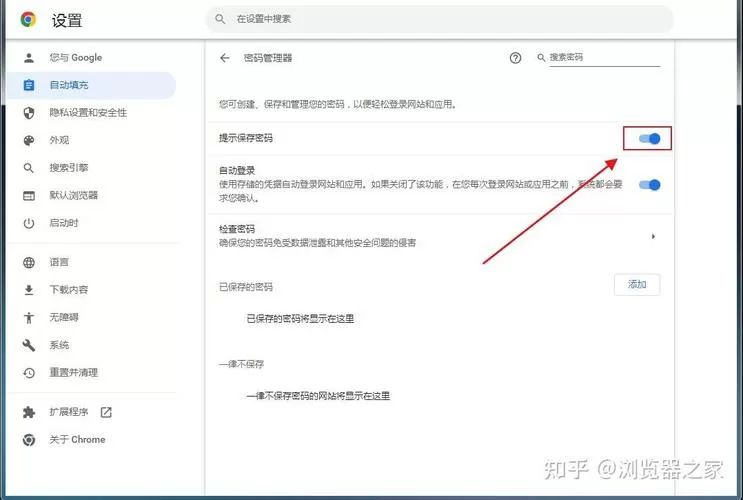Click the magnifier icon beside 搜索密码
Viewport: 743px width, 500px height.
pyautogui.click(x=541, y=57)
